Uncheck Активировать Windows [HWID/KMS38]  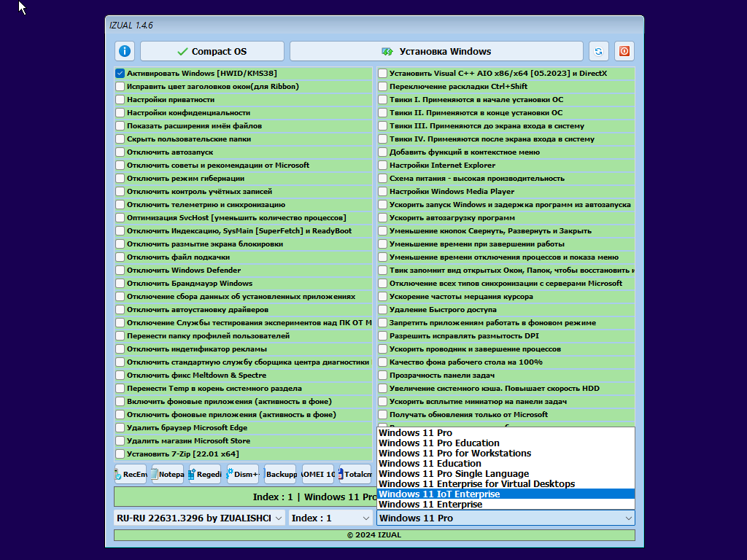coord(120,74)
